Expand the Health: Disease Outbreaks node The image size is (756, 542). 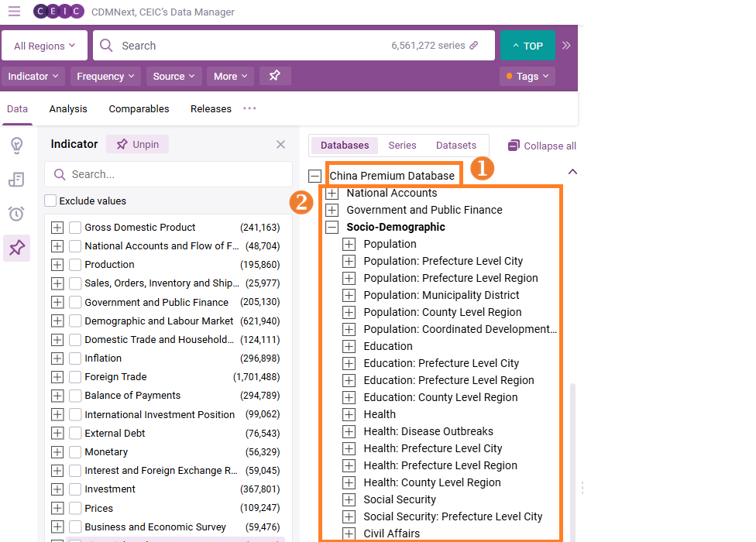349,431
